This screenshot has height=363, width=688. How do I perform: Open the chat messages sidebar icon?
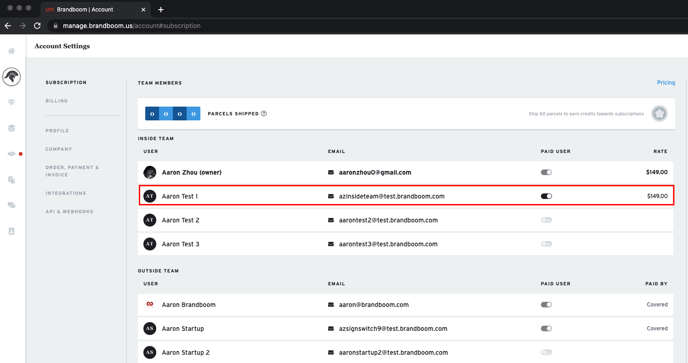click(x=11, y=205)
